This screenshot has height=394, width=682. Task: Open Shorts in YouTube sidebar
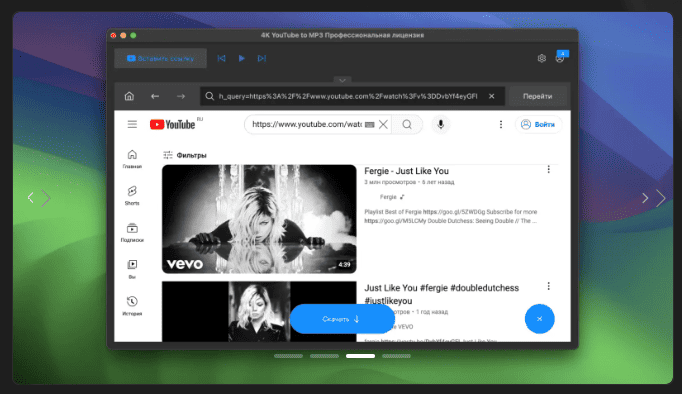[132, 195]
